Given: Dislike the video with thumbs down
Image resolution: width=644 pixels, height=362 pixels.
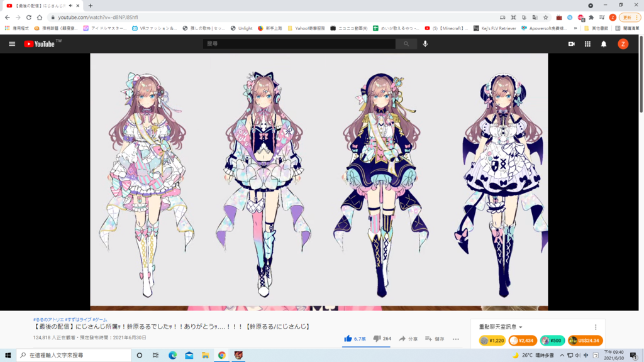Looking at the screenshot, I should click(382, 339).
